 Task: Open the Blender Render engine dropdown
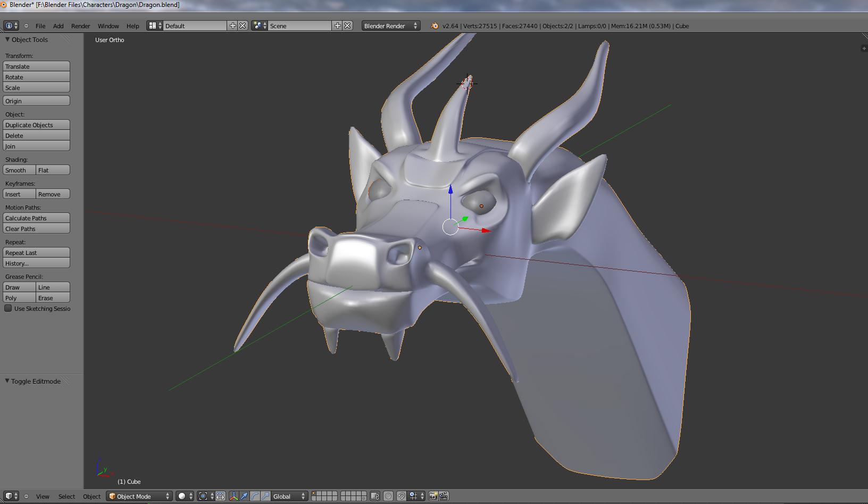click(x=390, y=26)
